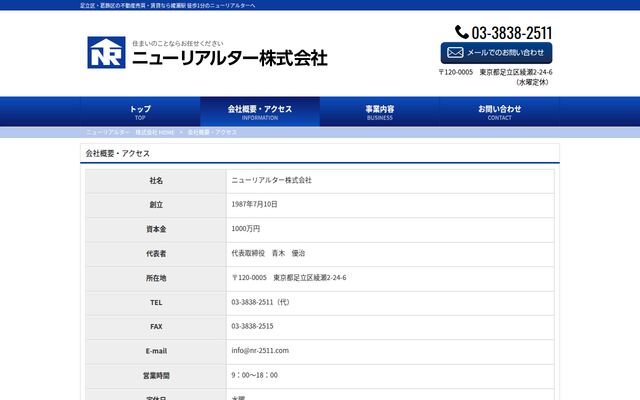Viewport: 640px width, 400px height.
Task: Click the E-mail row label
Action: (x=156, y=351)
